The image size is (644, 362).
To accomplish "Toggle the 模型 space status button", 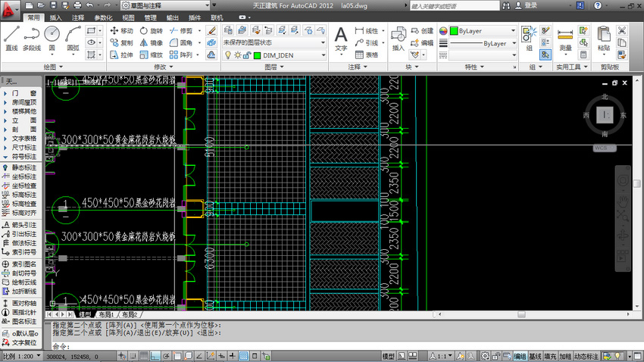I will click(389, 356).
